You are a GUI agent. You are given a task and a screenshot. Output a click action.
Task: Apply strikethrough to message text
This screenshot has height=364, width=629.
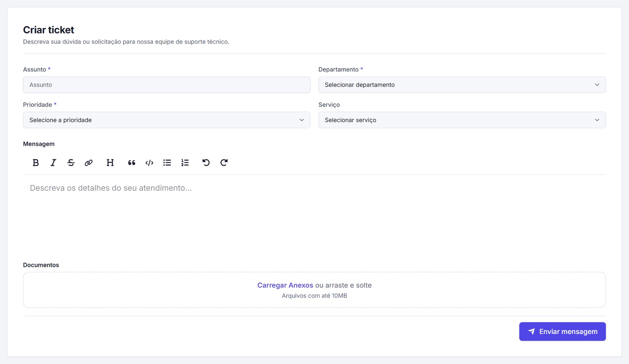(x=71, y=162)
